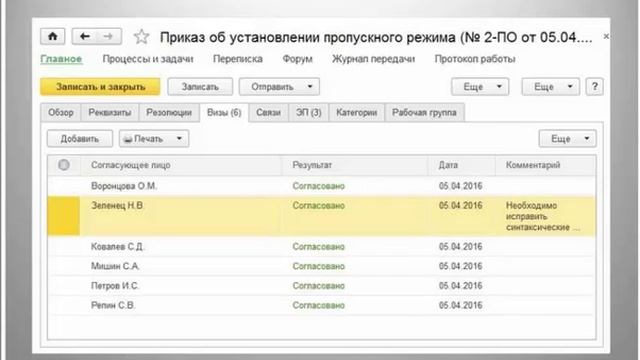Switch to the Категории tab
The width and height of the screenshot is (640, 360).
click(x=356, y=112)
